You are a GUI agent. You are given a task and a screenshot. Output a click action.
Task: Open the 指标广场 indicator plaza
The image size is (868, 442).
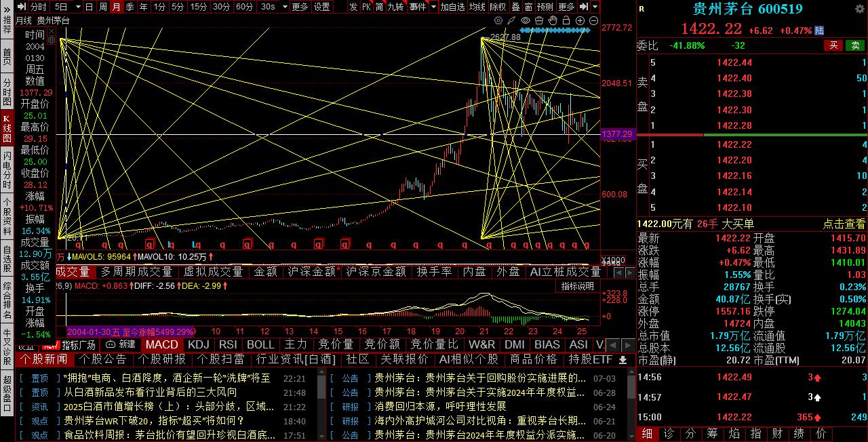(x=79, y=344)
